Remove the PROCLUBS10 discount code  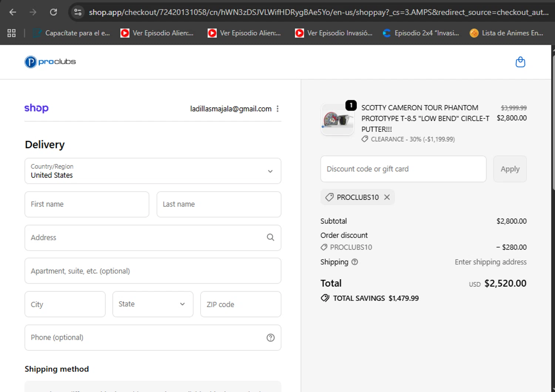(387, 197)
